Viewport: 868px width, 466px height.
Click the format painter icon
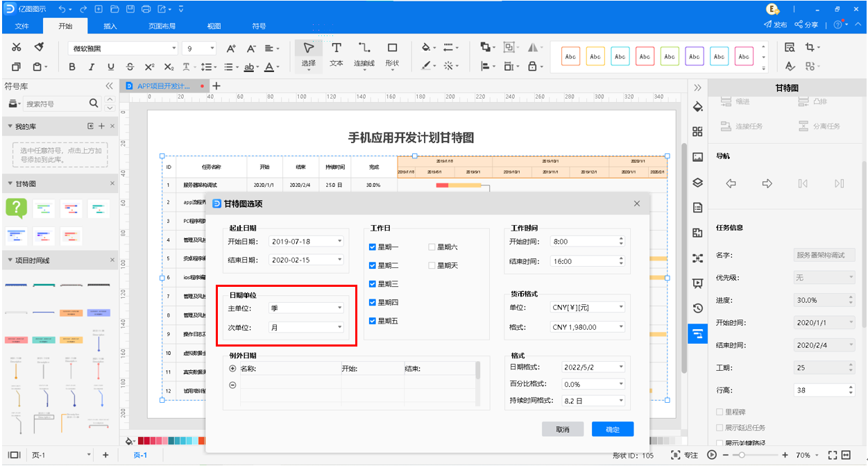(x=40, y=47)
